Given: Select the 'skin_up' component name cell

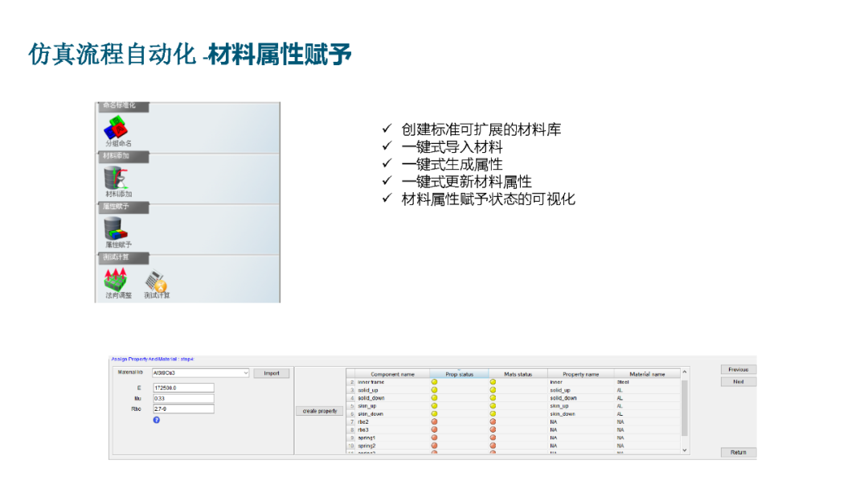Looking at the screenshot, I should (x=392, y=406).
